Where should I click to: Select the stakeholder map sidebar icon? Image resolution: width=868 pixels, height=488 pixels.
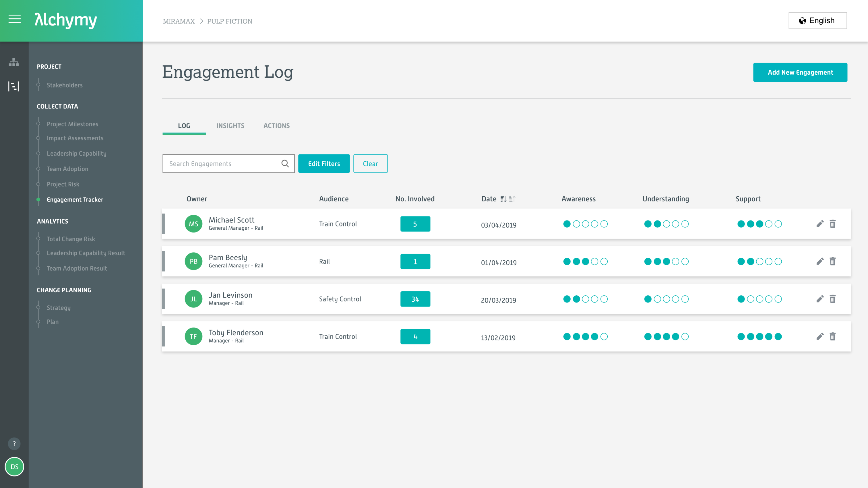click(14, 86)
